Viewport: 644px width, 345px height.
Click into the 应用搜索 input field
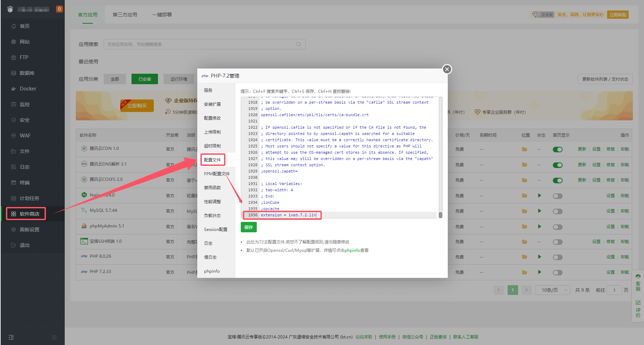point(204,44)
